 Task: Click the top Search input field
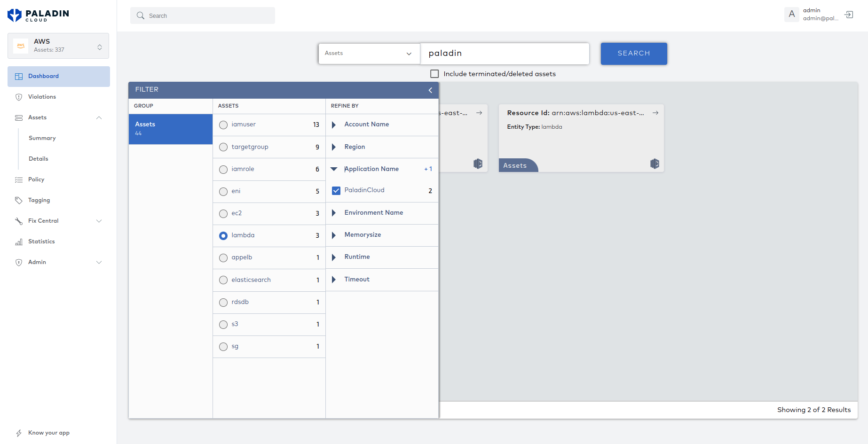[203, 16]
